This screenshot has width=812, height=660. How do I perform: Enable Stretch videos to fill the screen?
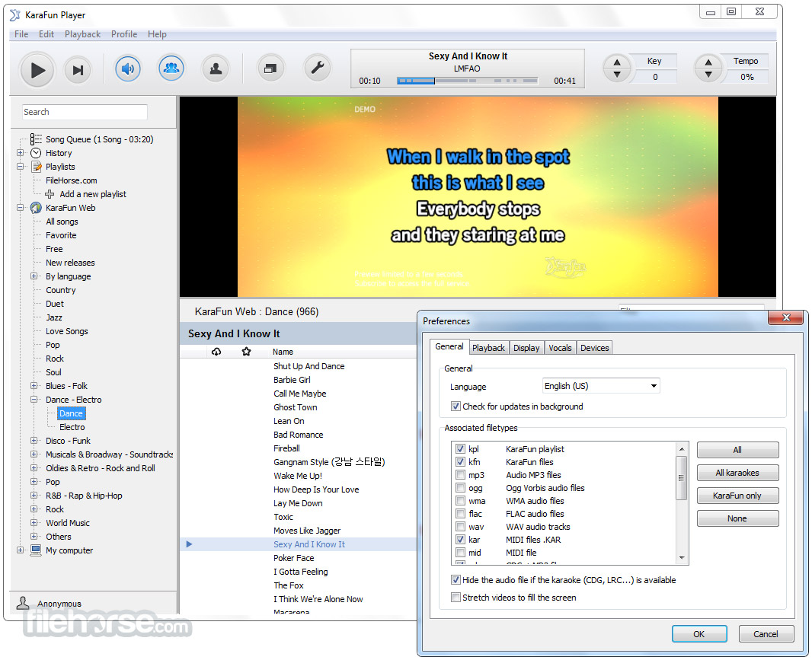[x=456, y=598]
